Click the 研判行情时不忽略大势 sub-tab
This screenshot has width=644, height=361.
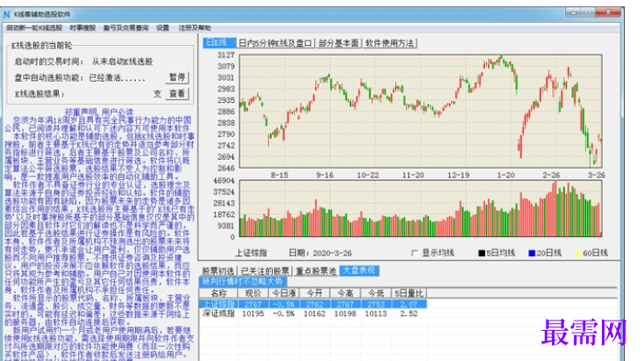click(x=243, y=282)
